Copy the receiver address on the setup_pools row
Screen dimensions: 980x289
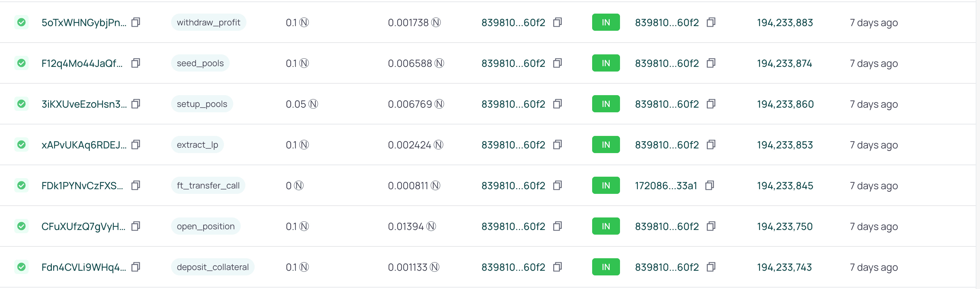point(711,104)
